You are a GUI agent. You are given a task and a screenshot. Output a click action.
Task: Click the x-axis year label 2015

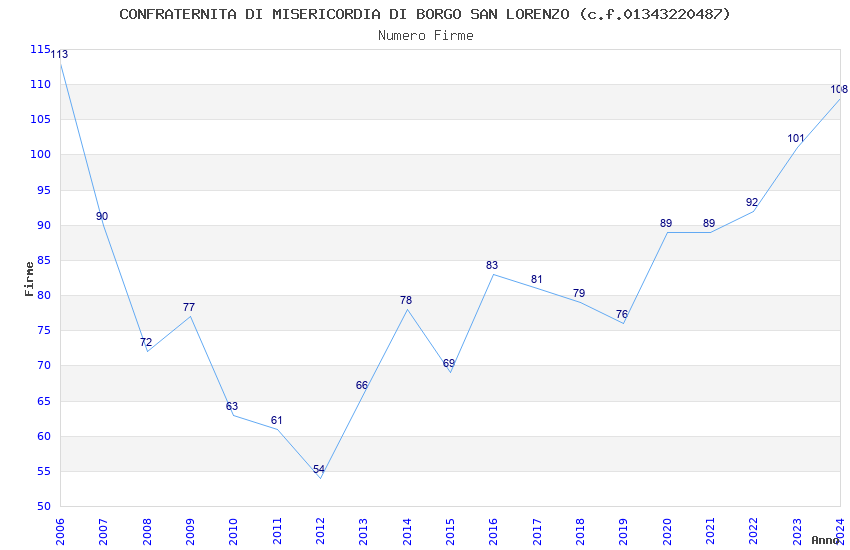point(450,532)
